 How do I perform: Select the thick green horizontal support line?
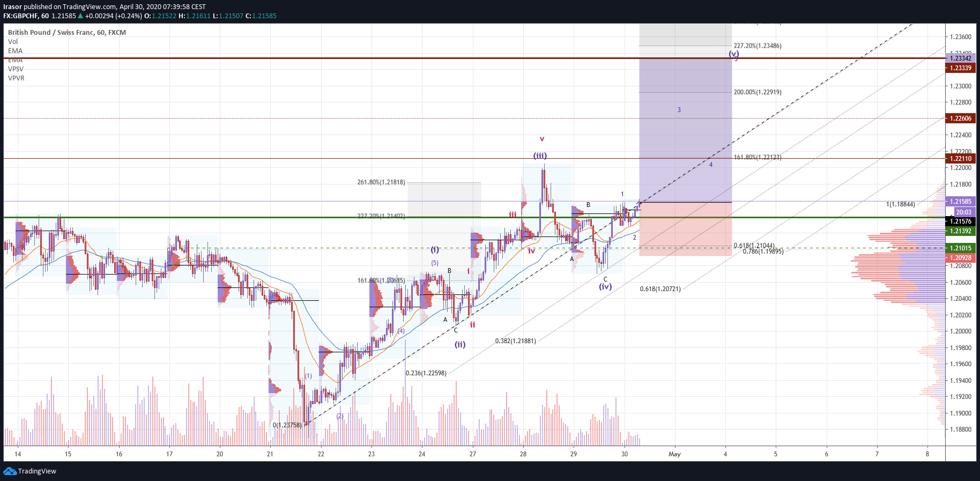(x=474, y=217)
